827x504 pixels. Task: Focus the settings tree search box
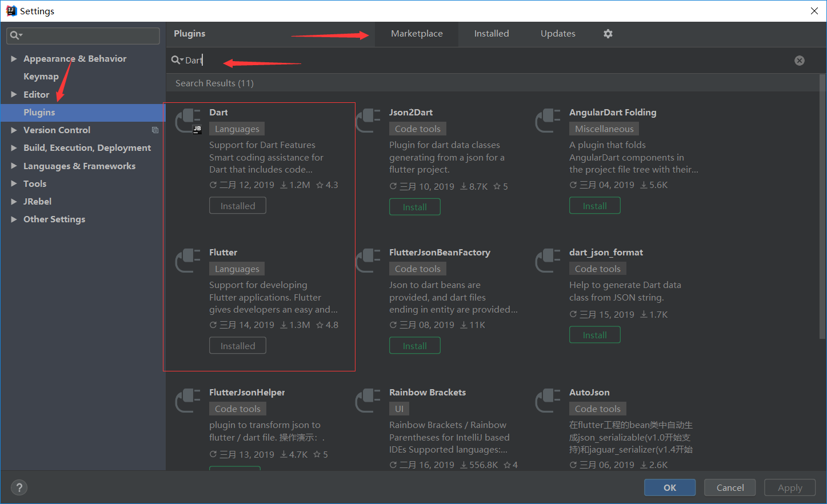pos(83,35)
